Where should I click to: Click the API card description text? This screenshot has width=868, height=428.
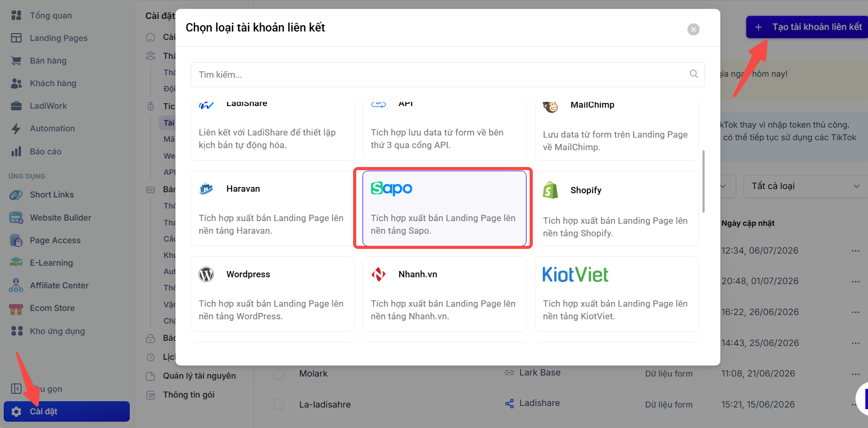pos(437,139)
